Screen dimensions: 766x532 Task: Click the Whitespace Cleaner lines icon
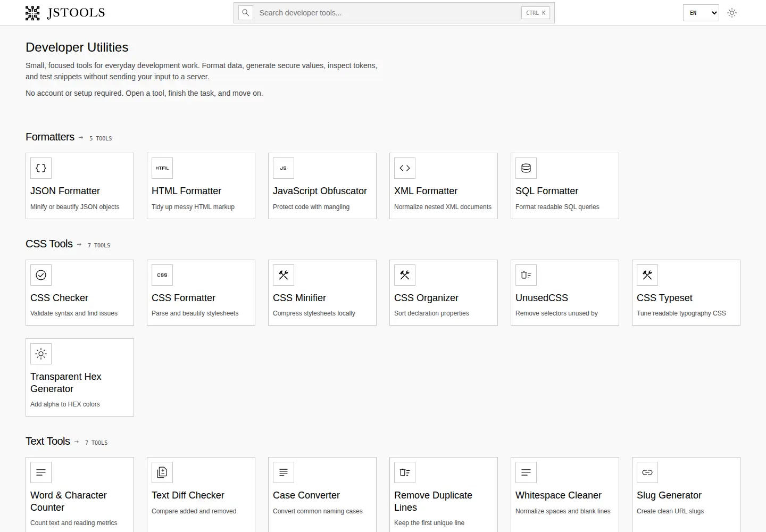coord(526,472)
